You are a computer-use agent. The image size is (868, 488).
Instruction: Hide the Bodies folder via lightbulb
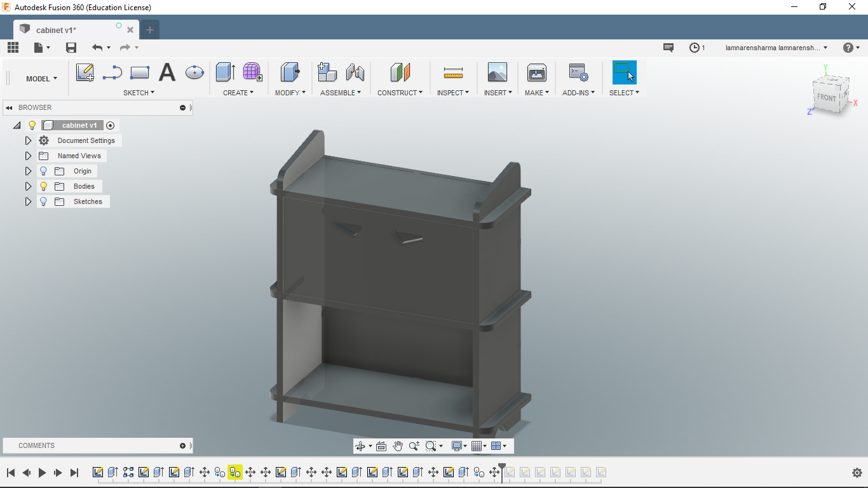44,187
